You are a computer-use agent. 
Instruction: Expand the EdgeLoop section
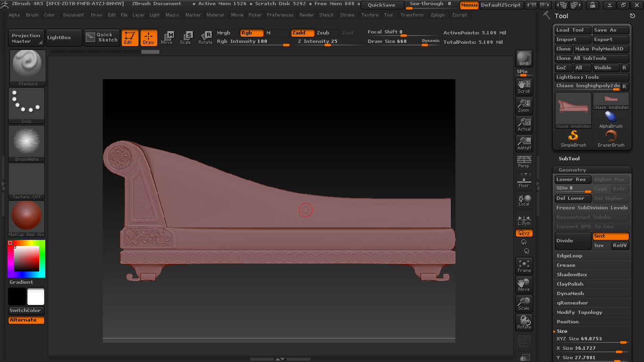(570, 256)
